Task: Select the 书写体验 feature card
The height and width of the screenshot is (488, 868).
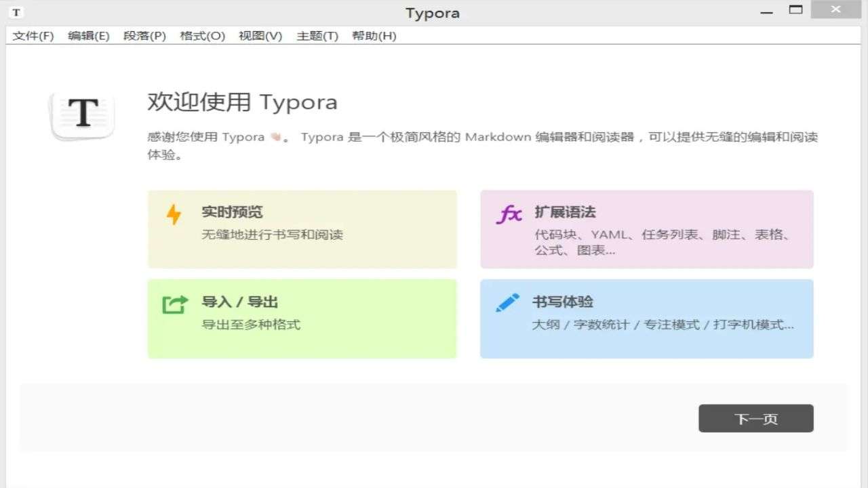Action: (646, 319)
